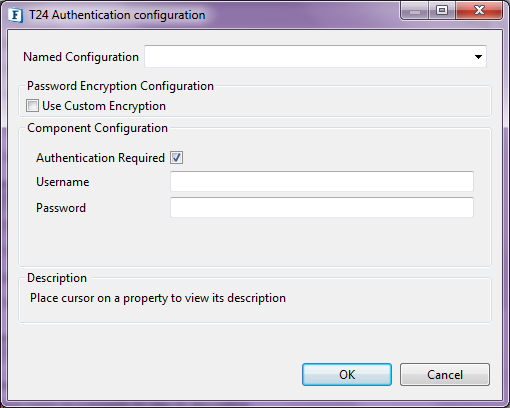The width and height of the screenshot is (510, 408).
Task: Maximize the T24 Authentication configuration window
Action: click(x=442, y=11)
